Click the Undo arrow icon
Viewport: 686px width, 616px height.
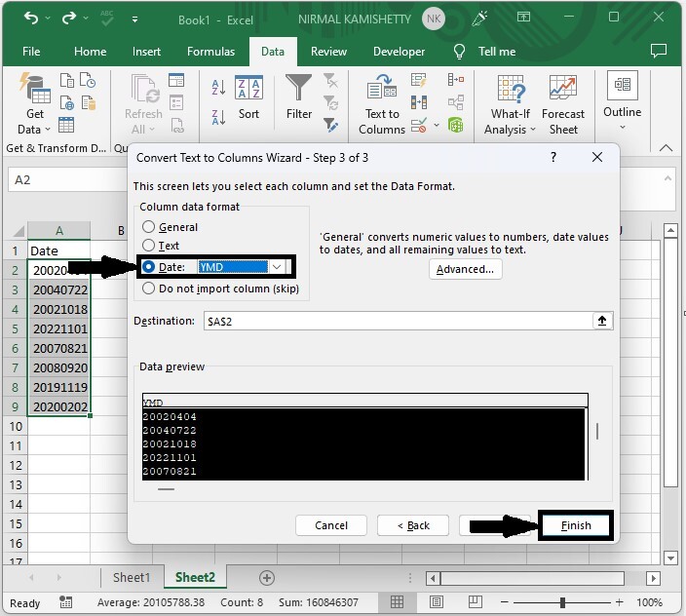tap(31, 18)
